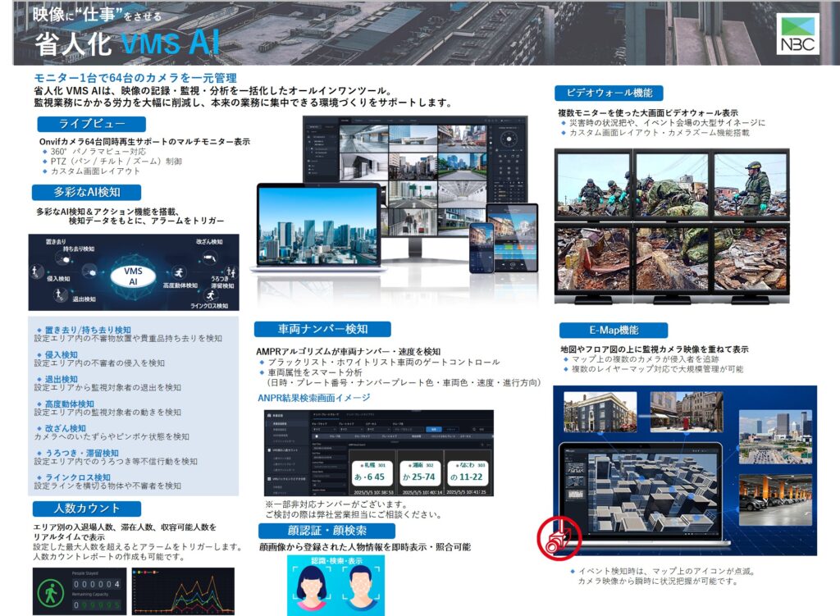
Task: Click the E-Map機能 blue heading label
Action: click(614, 330)
